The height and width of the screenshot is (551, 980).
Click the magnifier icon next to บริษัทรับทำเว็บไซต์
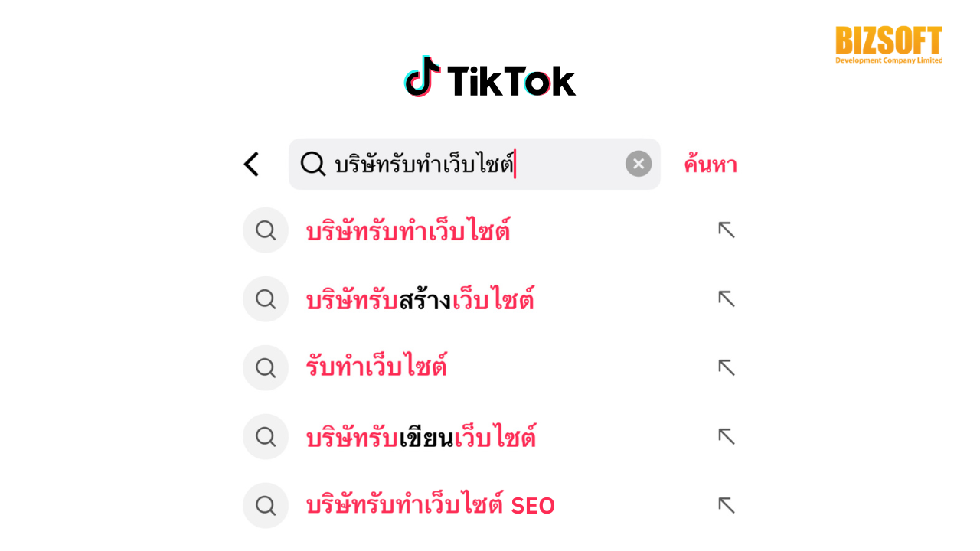[265, 230]
